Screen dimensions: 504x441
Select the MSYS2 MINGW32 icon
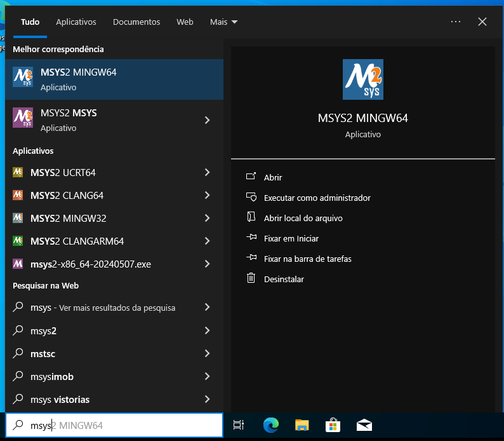pos(19,218)
